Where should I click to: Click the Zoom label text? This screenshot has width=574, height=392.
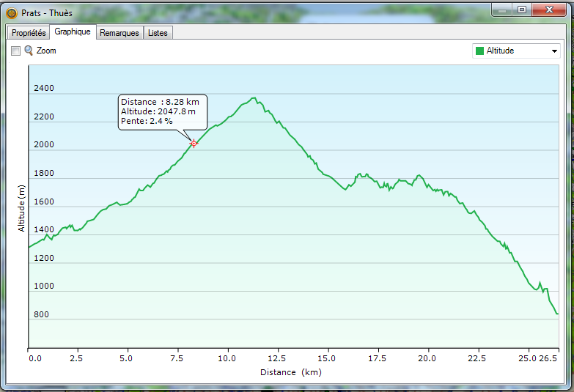pos(46,51)
